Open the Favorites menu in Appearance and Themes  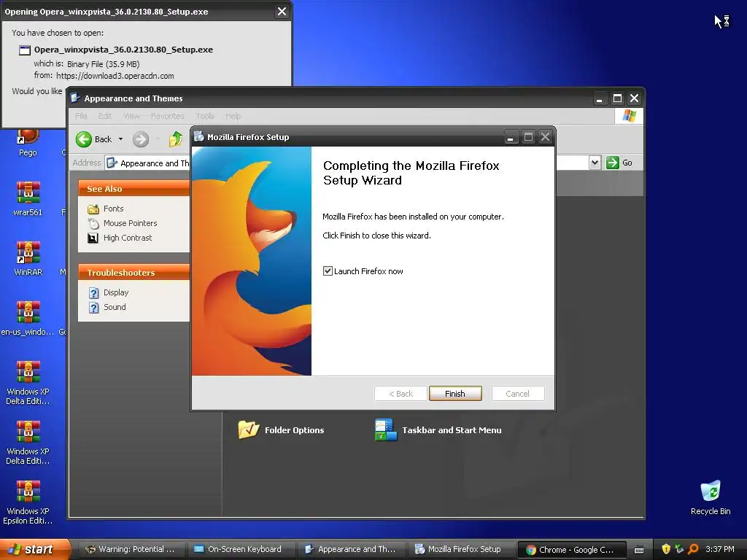pyautogui.click(x=167, y=116)
